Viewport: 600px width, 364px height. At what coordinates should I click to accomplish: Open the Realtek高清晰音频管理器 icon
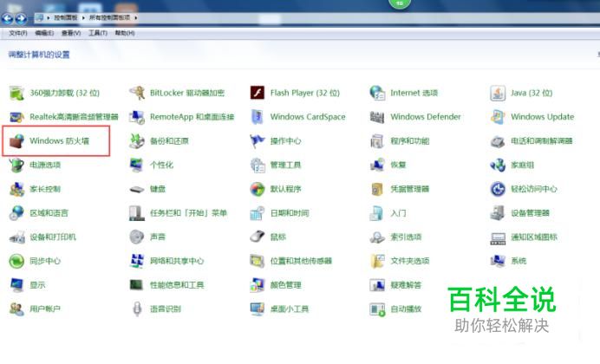coord(16,117)
